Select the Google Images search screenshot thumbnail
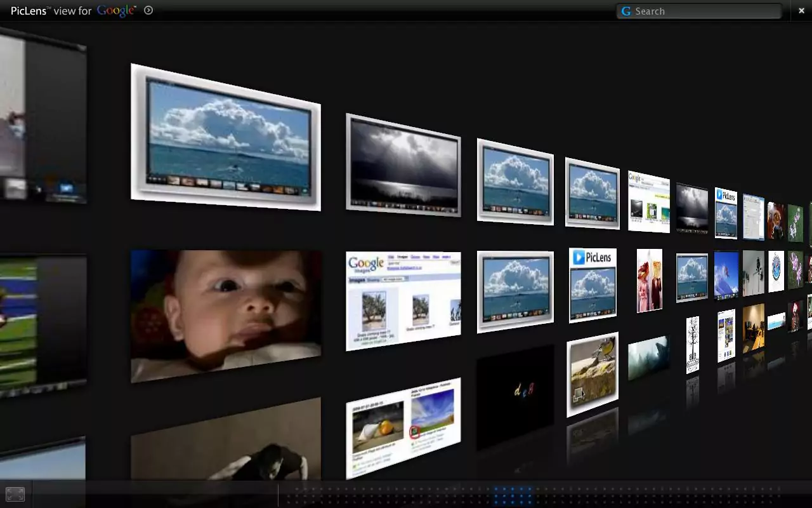 coord(403,301)
